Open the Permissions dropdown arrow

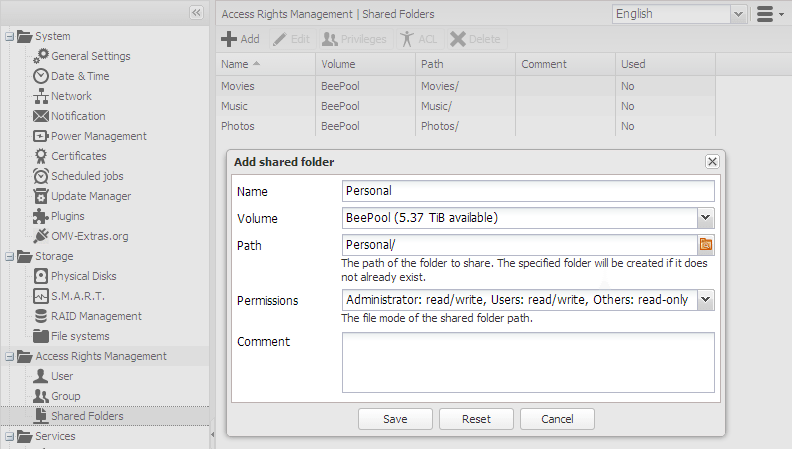point(706,300)
